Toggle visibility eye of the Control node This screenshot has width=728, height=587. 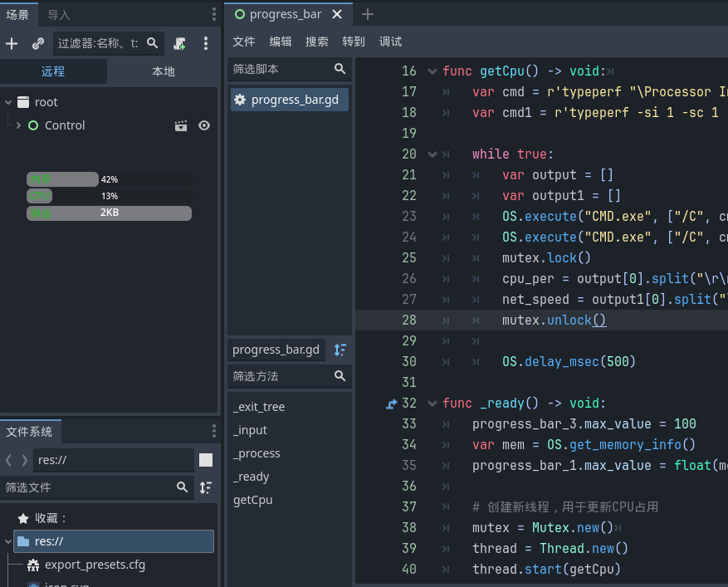pyautogui.click(x=203, y=125)
